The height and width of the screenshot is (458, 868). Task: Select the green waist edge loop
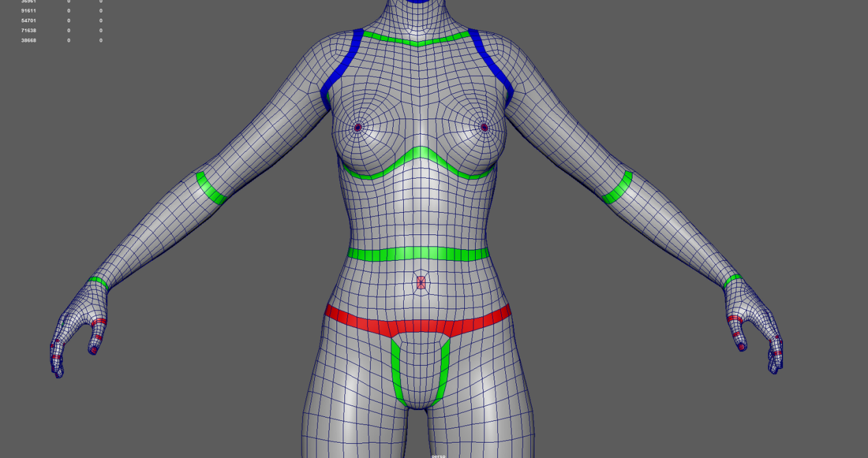click(x=418, y=254)
